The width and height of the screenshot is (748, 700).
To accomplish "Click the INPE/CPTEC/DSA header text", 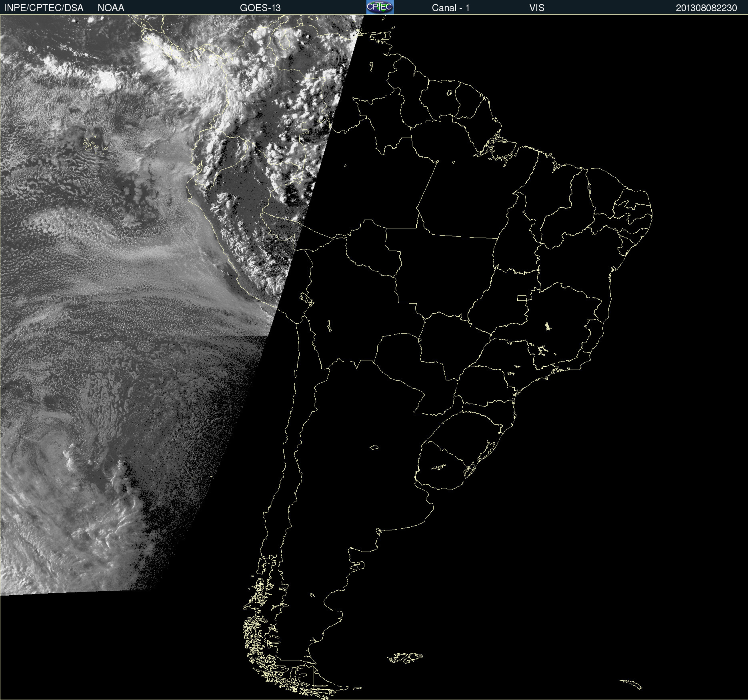I will coord(44,8).
